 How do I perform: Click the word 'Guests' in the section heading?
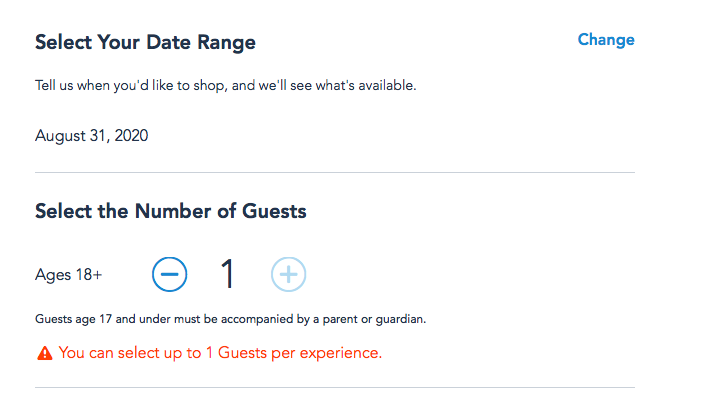point(273,211)
